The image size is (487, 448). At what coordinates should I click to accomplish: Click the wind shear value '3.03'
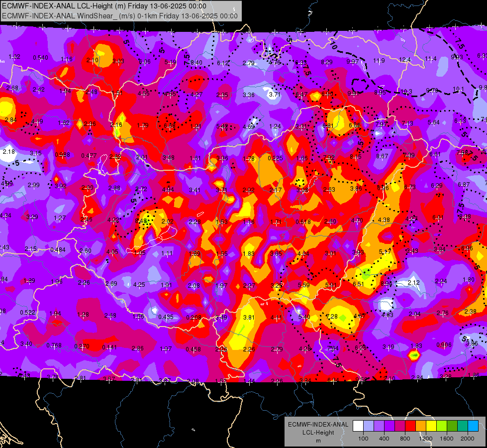(x=118, y=61)
